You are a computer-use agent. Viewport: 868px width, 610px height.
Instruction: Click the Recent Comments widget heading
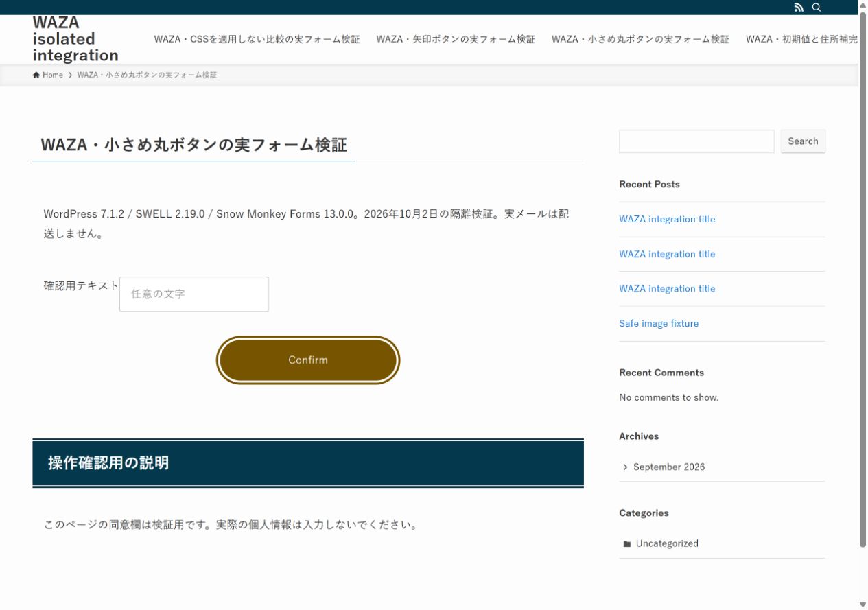point(661,373)
